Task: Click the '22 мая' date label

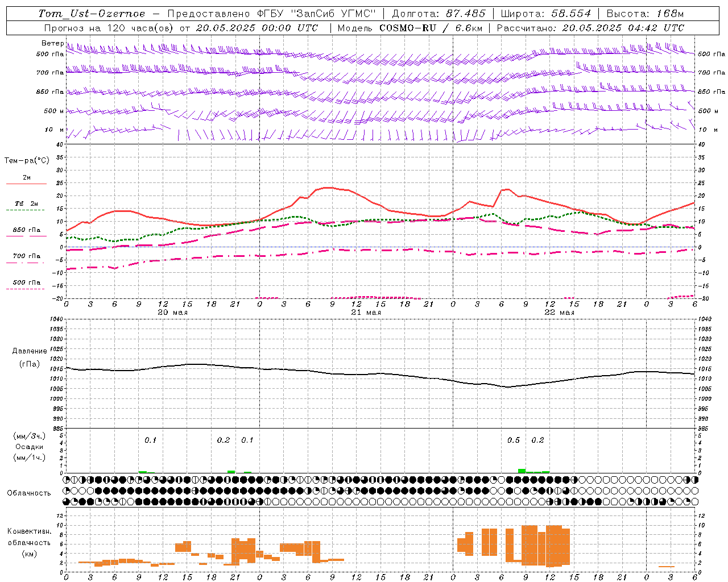Action: [559, 313]
